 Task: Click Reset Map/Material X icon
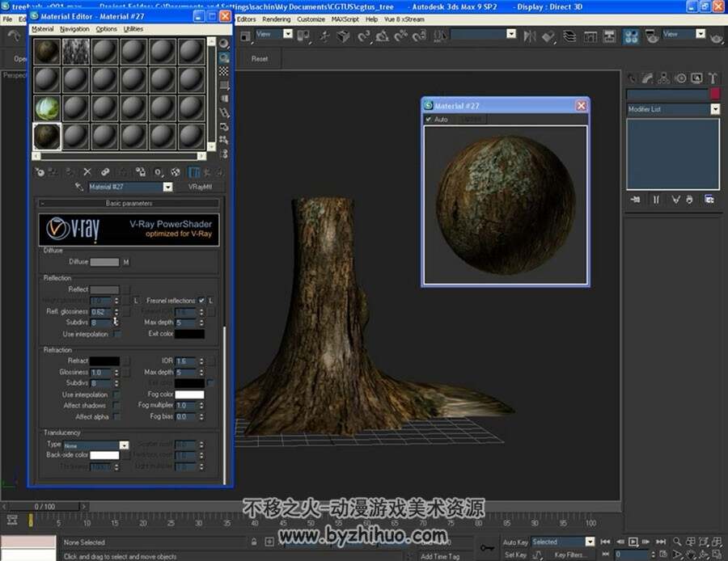pos(87,171)
